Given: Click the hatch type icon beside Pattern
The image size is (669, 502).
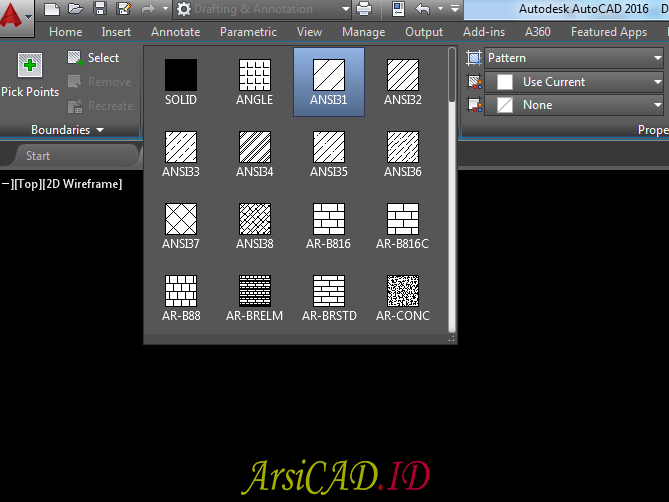Looking at the screenshot, I should pyautogui.click(x=474, y=58).
